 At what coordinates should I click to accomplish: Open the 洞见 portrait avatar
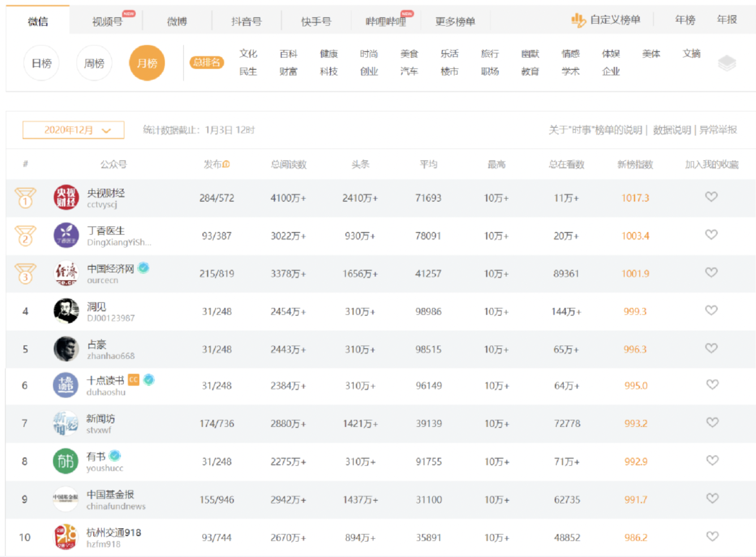click(x=66, y=311)
